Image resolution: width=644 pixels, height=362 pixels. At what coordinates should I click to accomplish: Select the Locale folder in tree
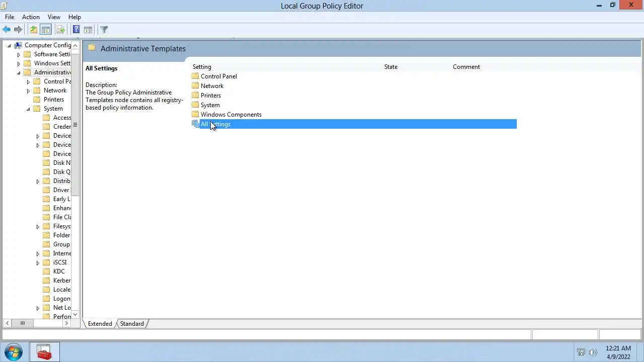pos(62,290)
